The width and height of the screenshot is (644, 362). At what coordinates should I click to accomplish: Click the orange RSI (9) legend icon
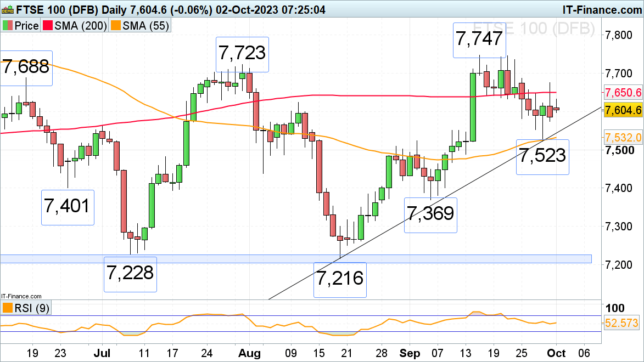pos(7,308)
